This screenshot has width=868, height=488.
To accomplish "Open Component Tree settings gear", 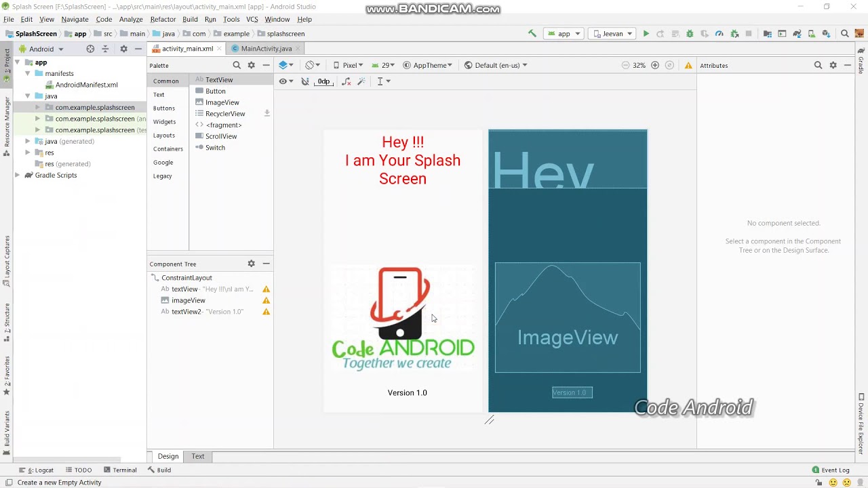I will (251, 264).
